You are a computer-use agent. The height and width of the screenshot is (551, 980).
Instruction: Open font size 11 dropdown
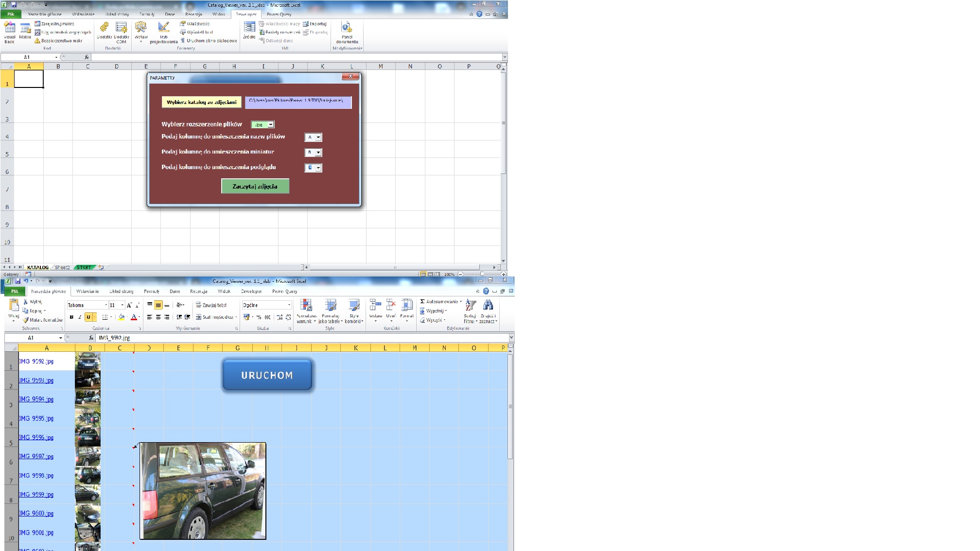click(122, 305)
